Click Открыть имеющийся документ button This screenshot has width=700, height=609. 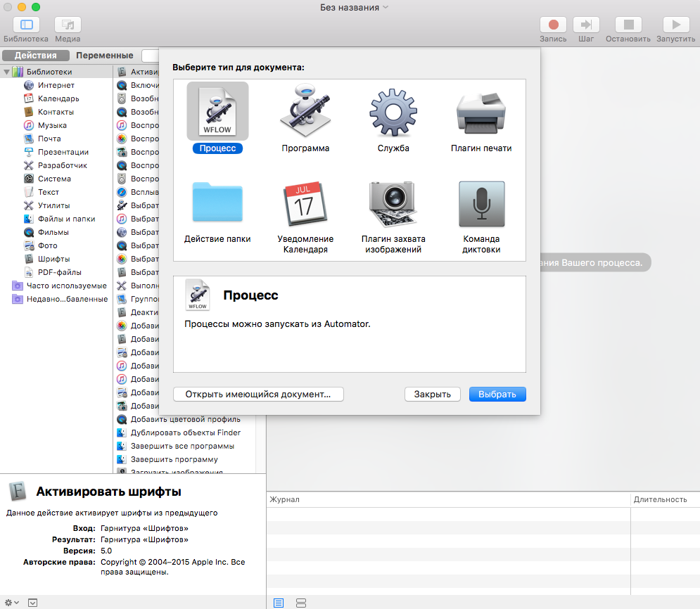click(x=258, y=394)
